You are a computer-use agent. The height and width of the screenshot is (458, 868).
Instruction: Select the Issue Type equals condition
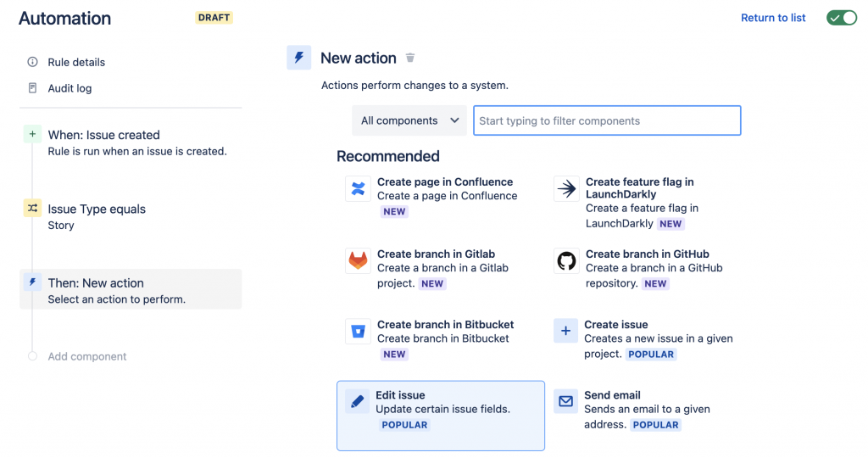[97, 209]
